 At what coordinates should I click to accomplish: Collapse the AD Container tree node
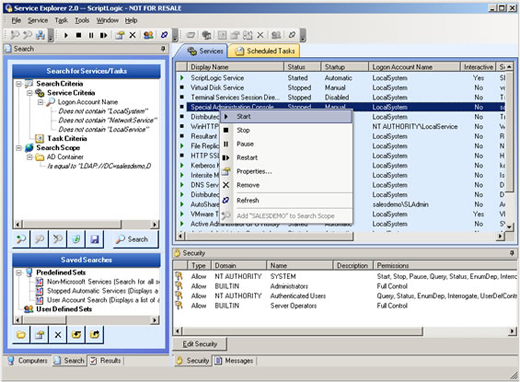(30, 157)
